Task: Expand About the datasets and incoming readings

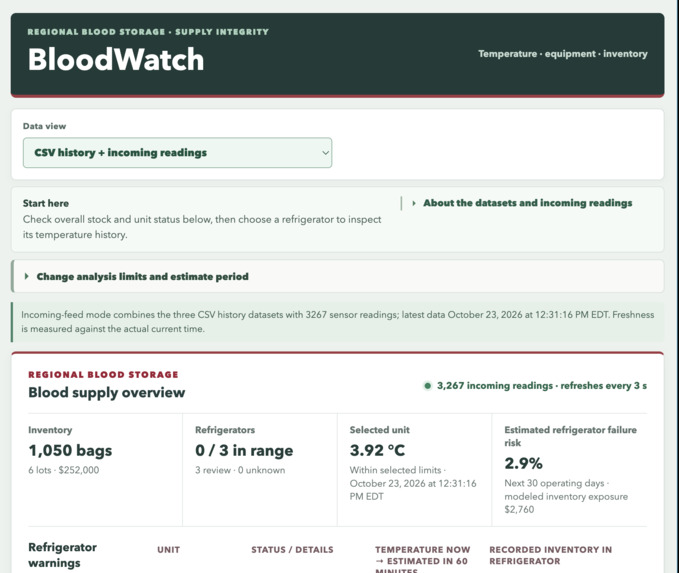Action: [x=522, y=203]
